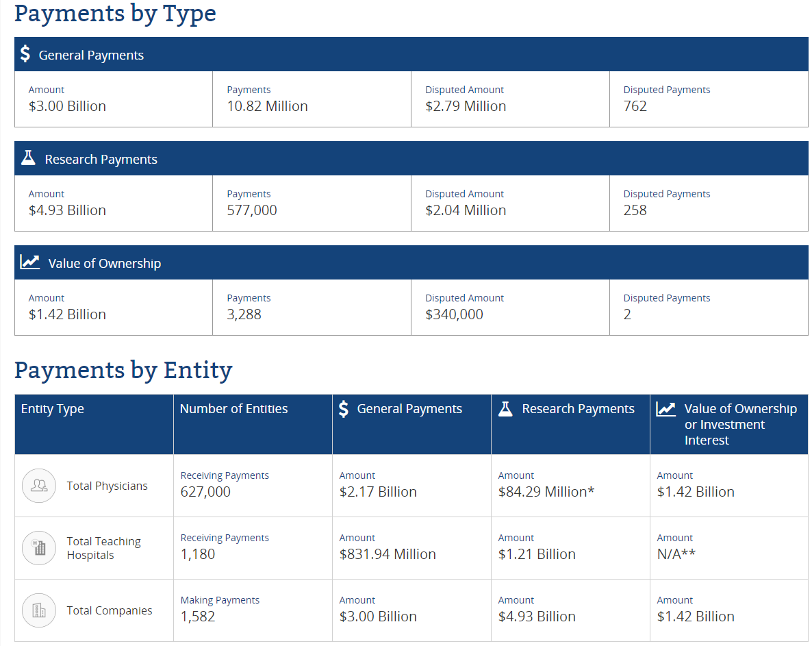The image size is (812, 646).
Task: Click the Total Teaching Hospitals building icon
Action: (39, 548)
